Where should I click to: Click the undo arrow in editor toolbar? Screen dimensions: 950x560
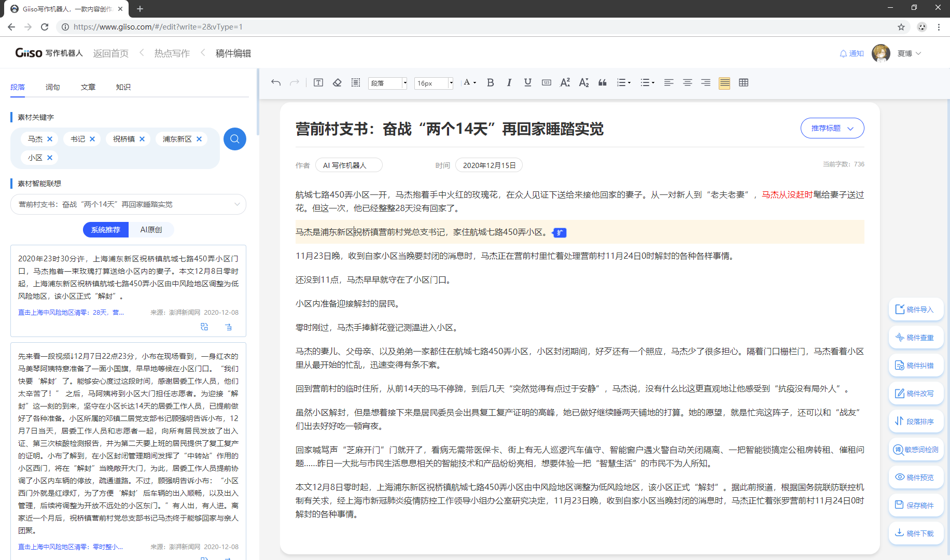click(276, 83)
